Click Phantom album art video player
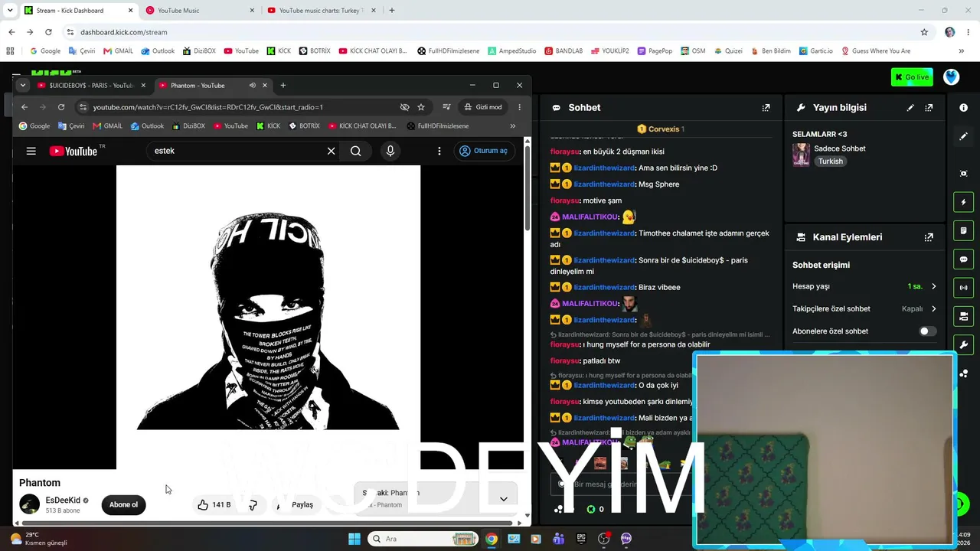 pyautogui.click(x=268, y=317)
